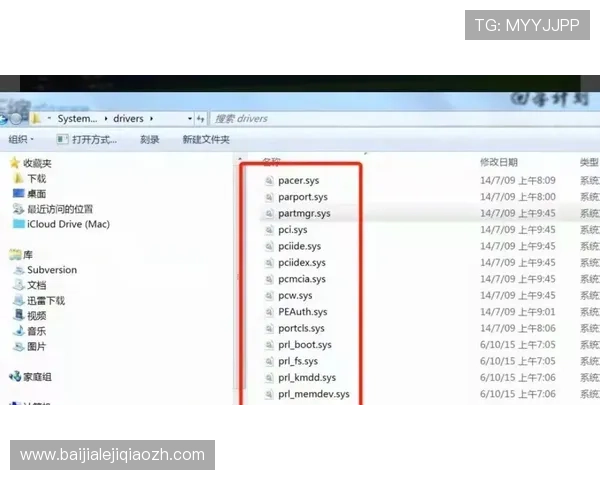Open the address bar history dropdown arrow
Screen dimensions: 600x480
[190, 119]
